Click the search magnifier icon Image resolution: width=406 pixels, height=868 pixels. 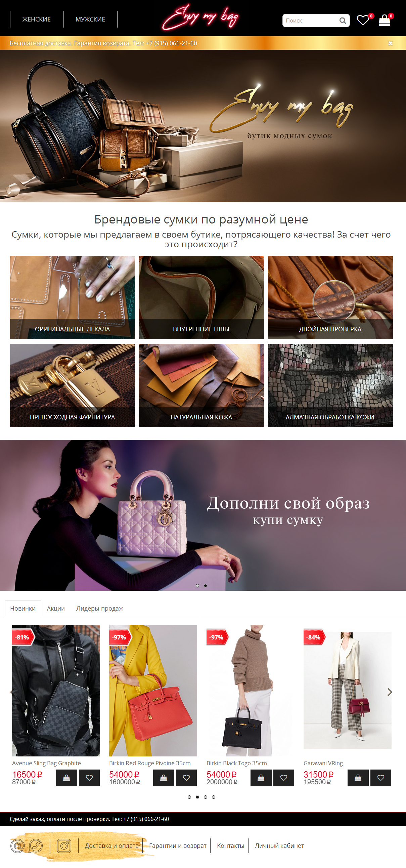coord(343,20)
